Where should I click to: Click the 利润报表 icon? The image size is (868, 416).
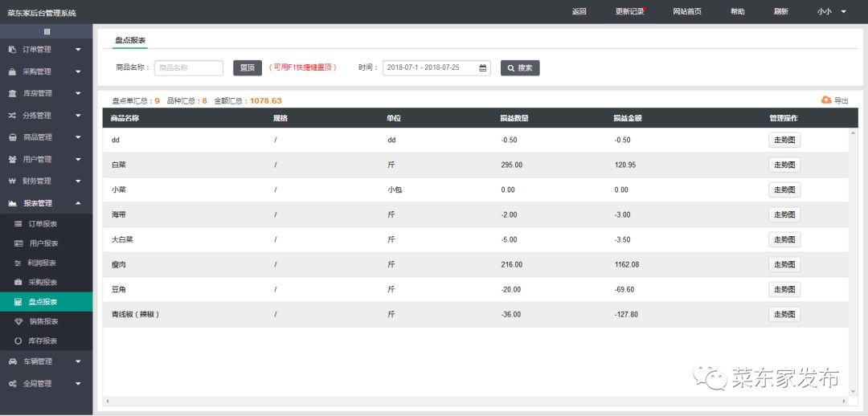pyautogui.click(x=18, y=263)
